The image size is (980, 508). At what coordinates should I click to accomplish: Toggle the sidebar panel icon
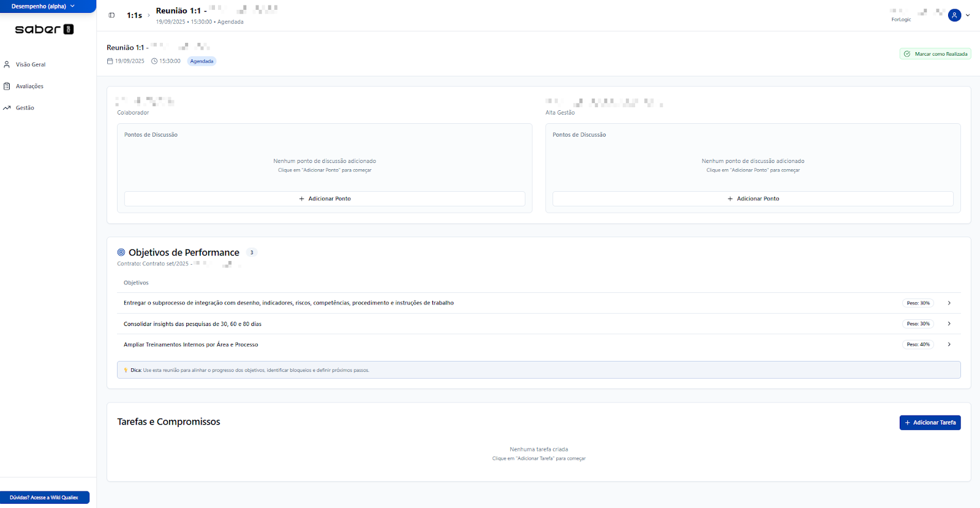(111, 15)
